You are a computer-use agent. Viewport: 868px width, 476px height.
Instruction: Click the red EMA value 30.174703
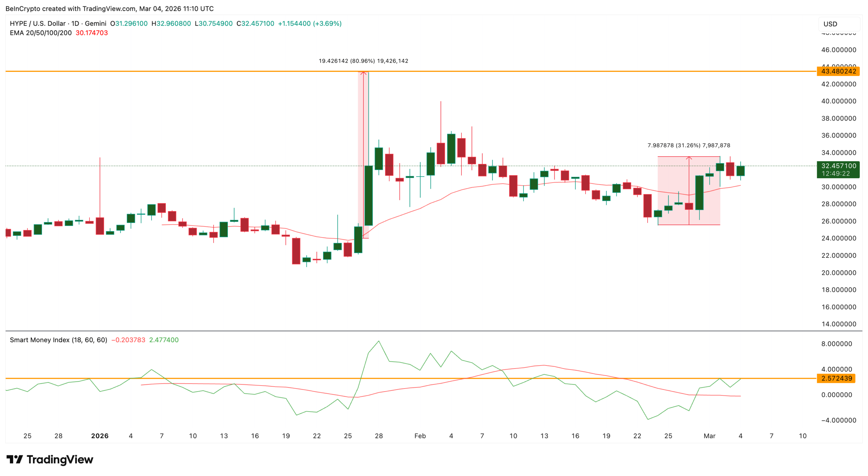(92, 33)
